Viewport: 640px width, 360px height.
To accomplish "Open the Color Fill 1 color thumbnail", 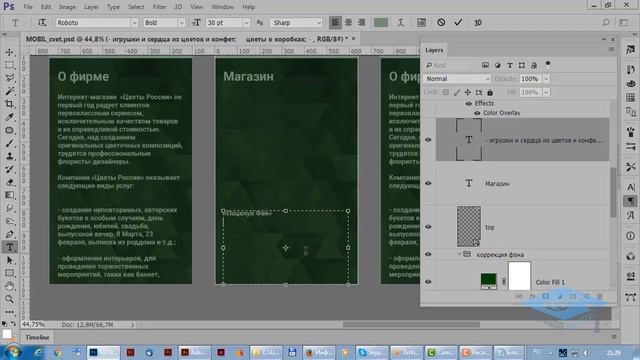I will click(x=489, y=281).
